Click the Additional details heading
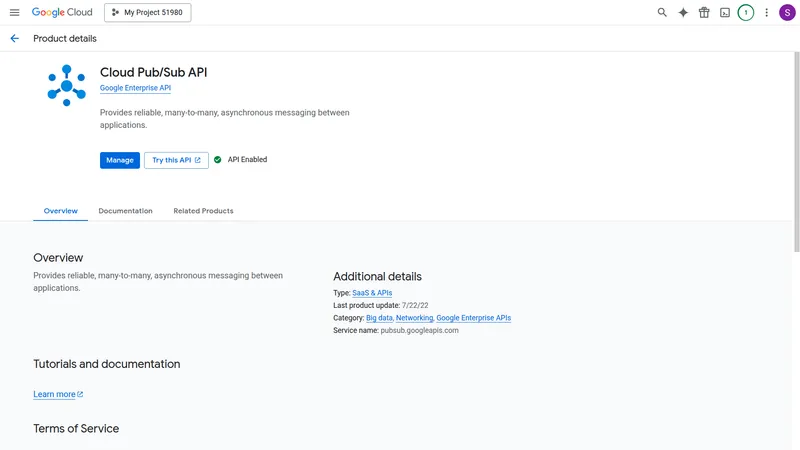This screenshot has height=450, width=800. click(x=378, y=277)
